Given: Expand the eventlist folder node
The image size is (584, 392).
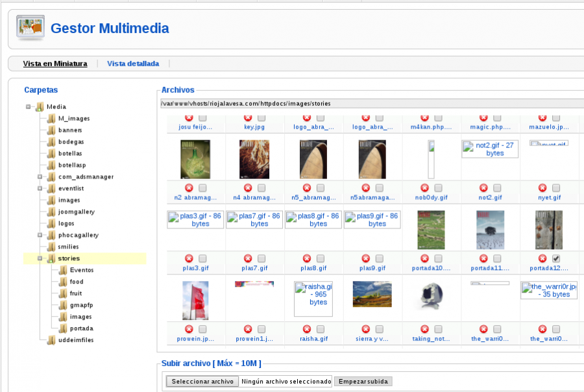Looking at the screenshot, I should pyautogui.click(x=40, y=188).
